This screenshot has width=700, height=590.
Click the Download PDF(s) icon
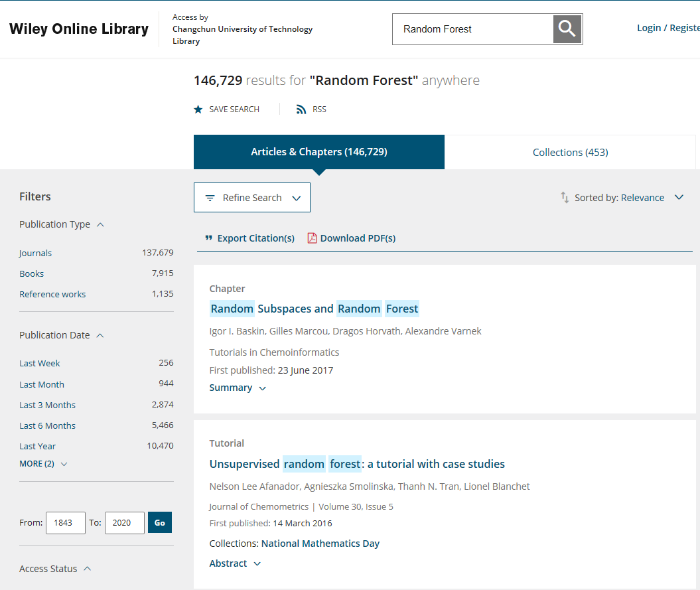click(x=312, y=238)
